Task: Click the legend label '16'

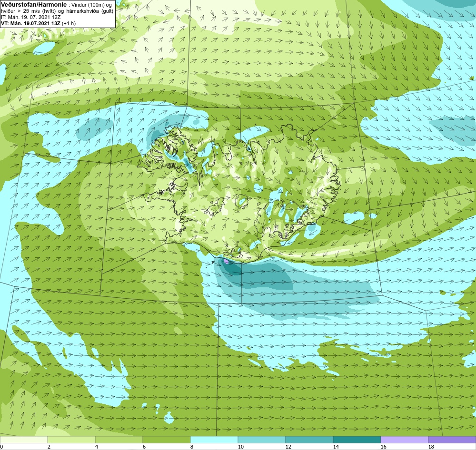Action: pyautogui.click(x=383, y=447)
